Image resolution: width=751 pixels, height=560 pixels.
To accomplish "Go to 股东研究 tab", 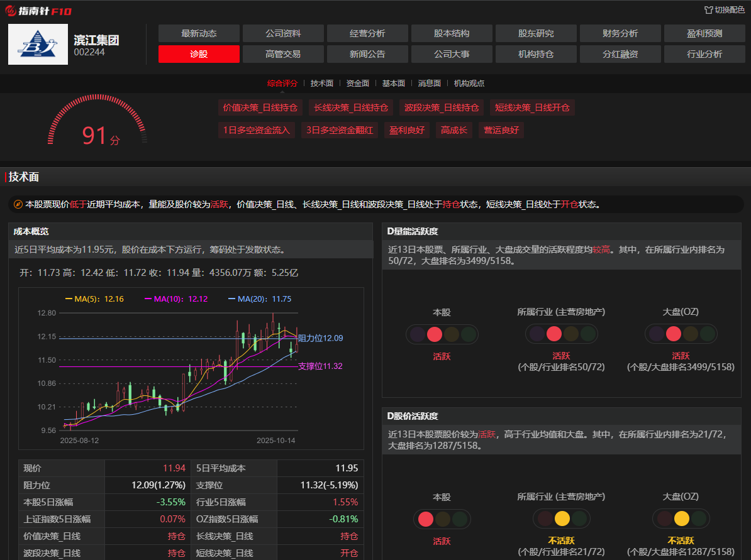I will click(536, 33).
